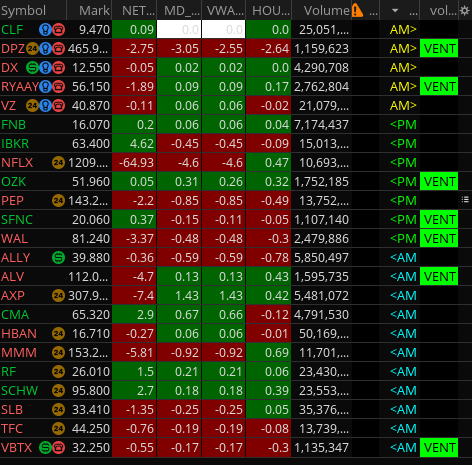Sort by the MD_... column header

179,11
